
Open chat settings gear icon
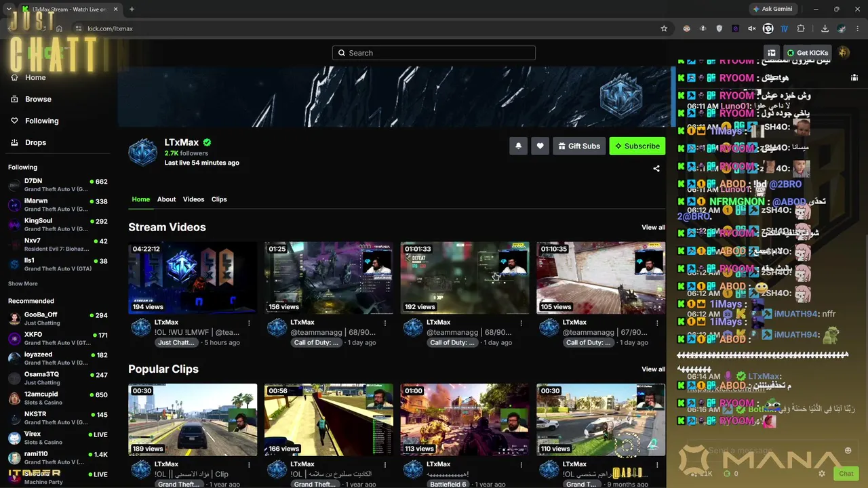tap(822, 474)
